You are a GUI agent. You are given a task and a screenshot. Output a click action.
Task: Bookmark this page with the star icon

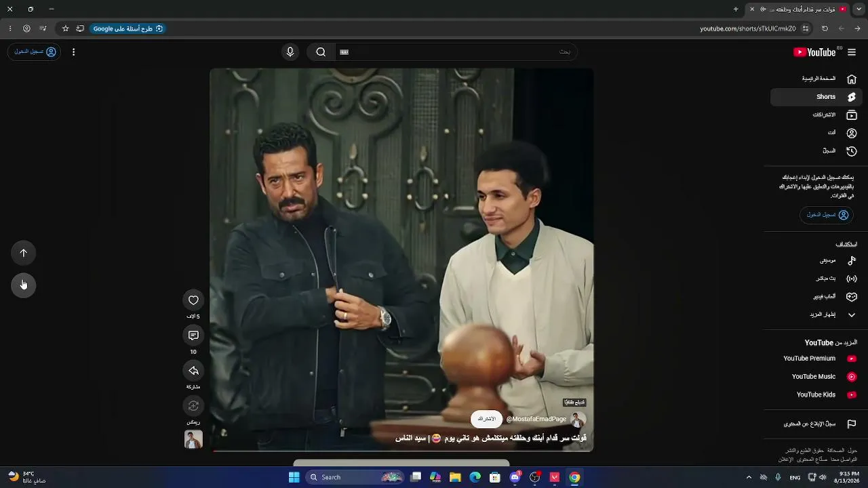(66, 28)
